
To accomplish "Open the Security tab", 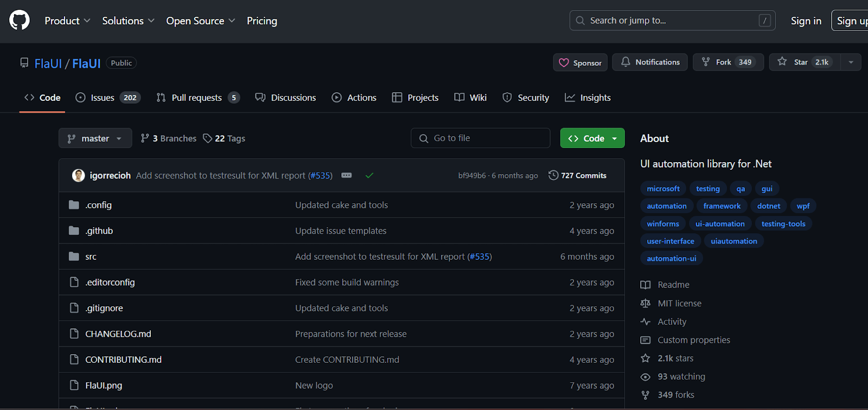I will click(x=526, y=98).
